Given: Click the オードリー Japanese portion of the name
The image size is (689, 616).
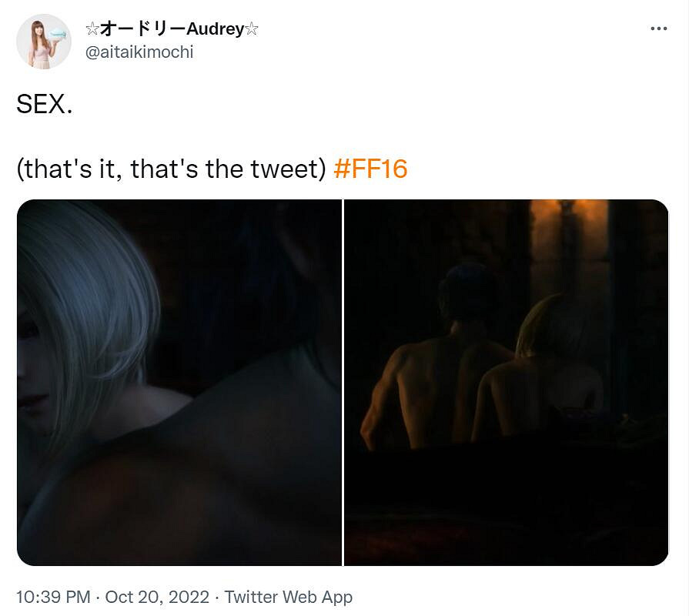Looking at the screenshot, I should pos(143,29).
